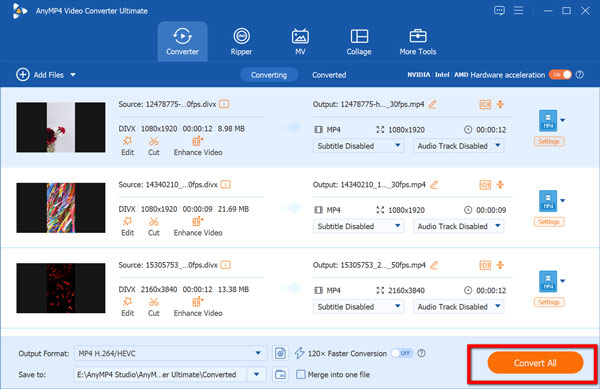Show source info for 12478775 divx file
The height and width of the screenshot is (389, 600).
click(224, 104)
